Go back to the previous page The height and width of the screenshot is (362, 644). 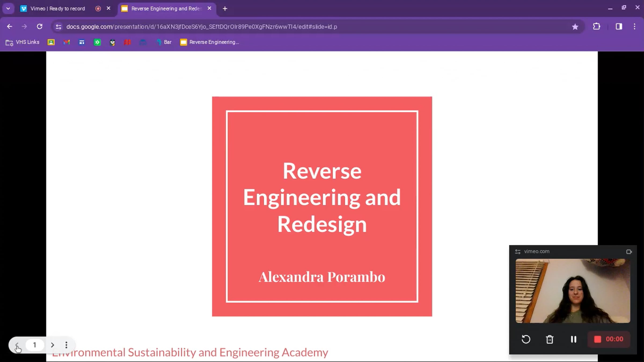pos(10,27)
